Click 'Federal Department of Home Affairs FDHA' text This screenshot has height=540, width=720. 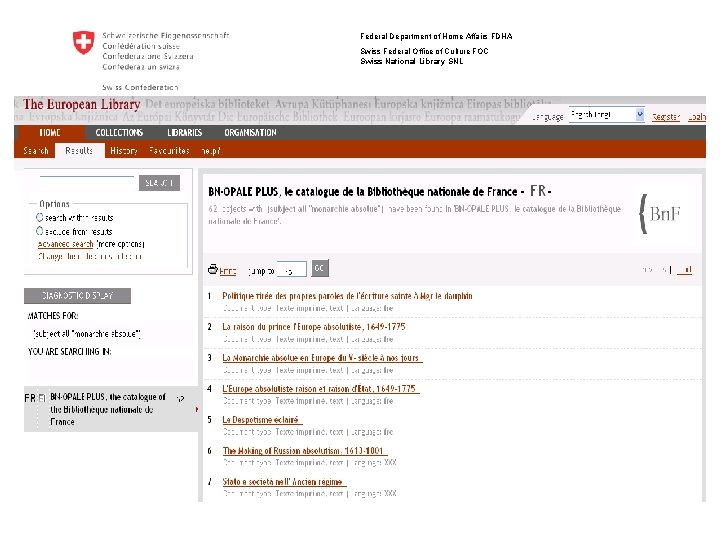(x=436, y=36)
